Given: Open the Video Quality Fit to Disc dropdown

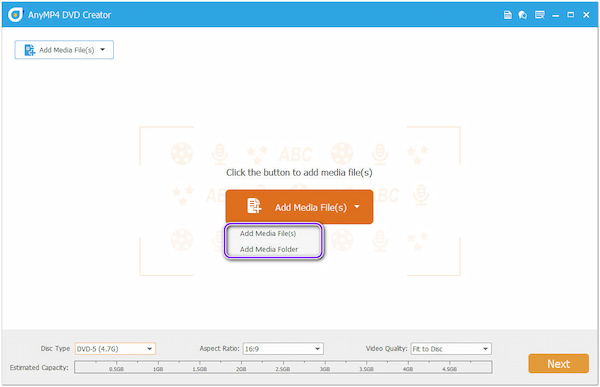Looking at the screenshot, I should 451,349.
